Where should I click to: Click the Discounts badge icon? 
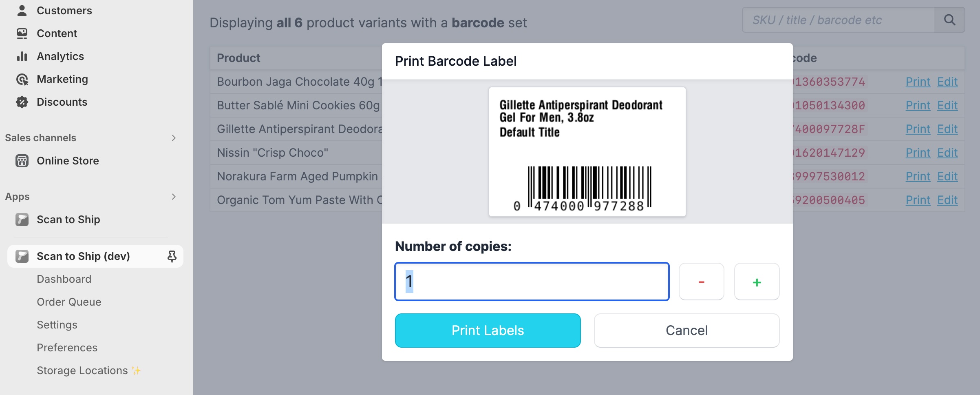[x=22, y=102]
